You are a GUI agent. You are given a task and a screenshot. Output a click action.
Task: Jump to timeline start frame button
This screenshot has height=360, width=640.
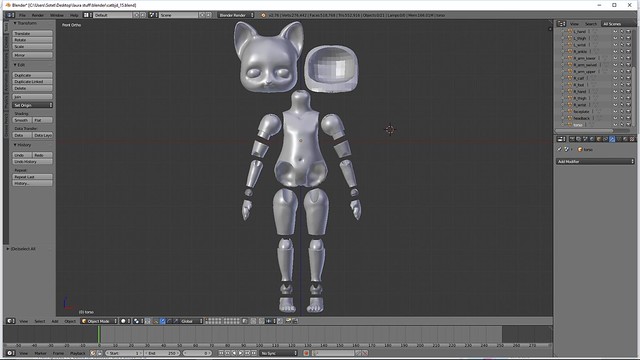(x=221, y=353)
